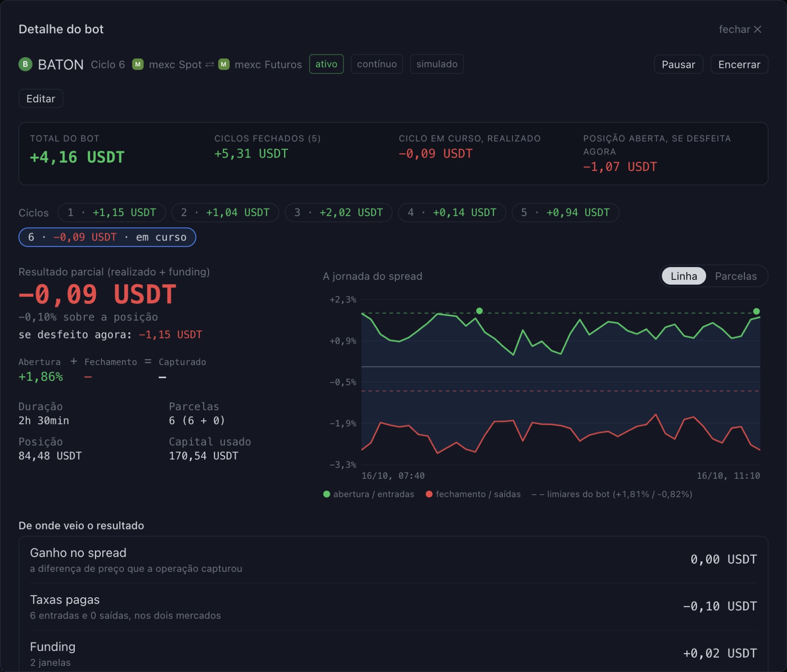Click the fechamento / saídas legend item

[473, 494]
